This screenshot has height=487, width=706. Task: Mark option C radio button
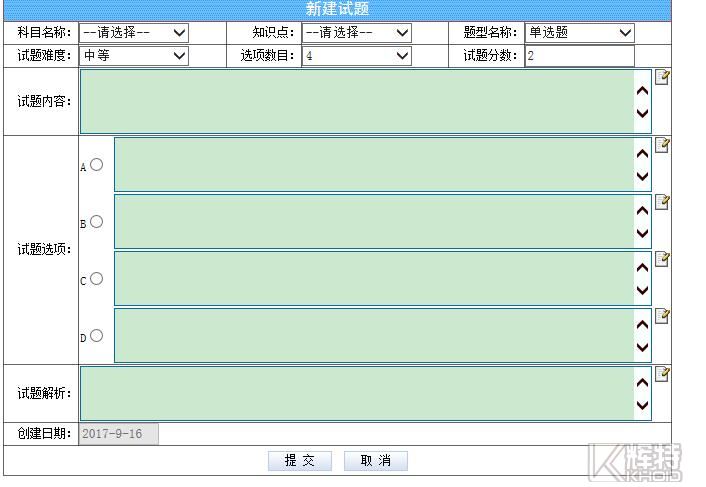[x=96, y=279]
